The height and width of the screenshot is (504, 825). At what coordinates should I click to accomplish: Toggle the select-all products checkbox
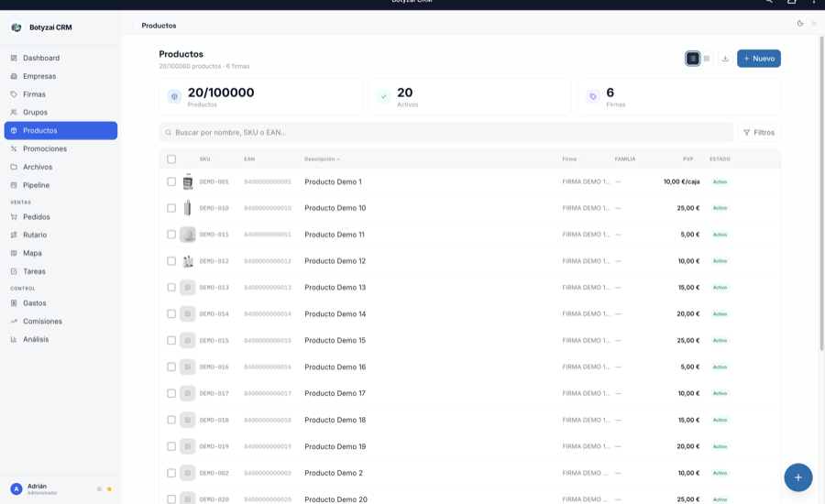171,159
